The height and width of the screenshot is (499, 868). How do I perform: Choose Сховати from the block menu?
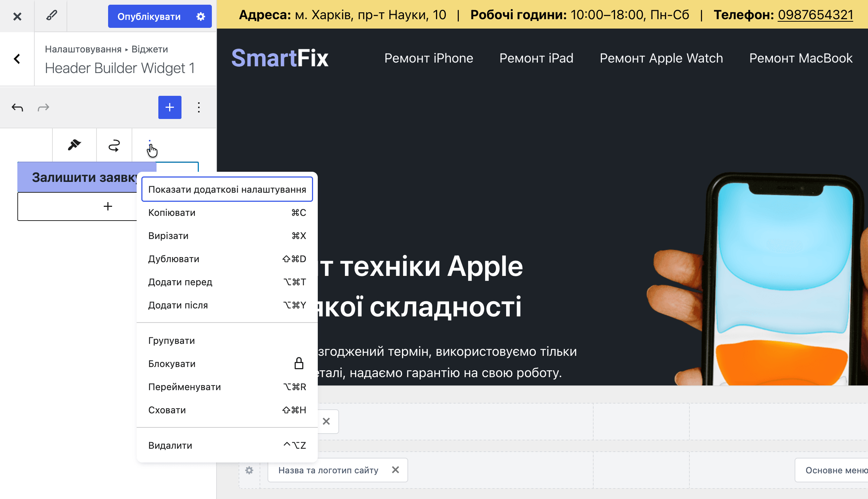click(227, 410)
